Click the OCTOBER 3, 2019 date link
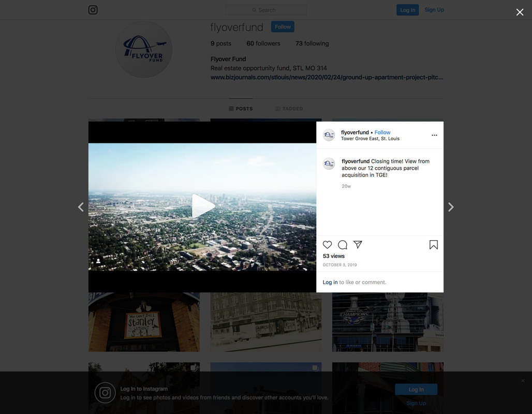The width and height of the screenshot is (532, 414). tap(339, 265)
